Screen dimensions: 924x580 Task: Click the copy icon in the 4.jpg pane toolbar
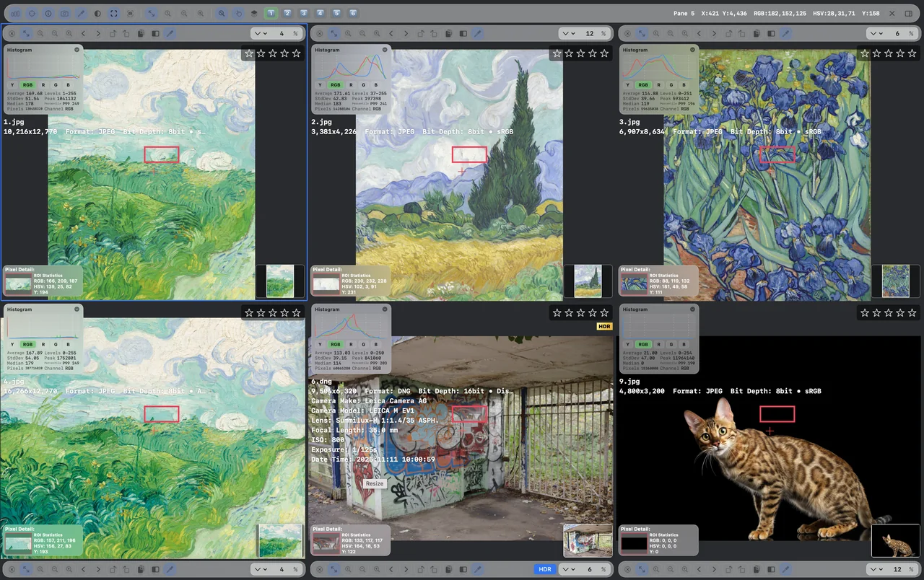point(141,569)
